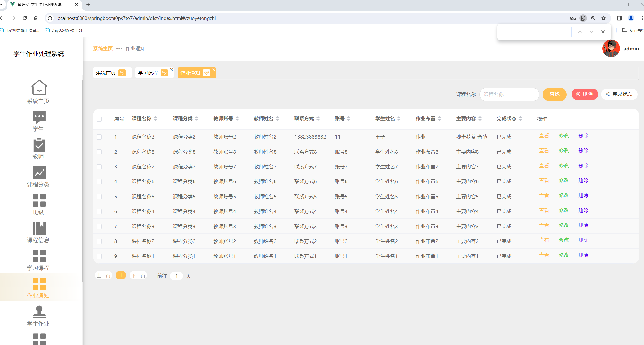The width and height of the screenshot is (644, 345).
Task: Check row 1 checkbox for 王子
Action: pyautogui.click(x=99, y=137)
